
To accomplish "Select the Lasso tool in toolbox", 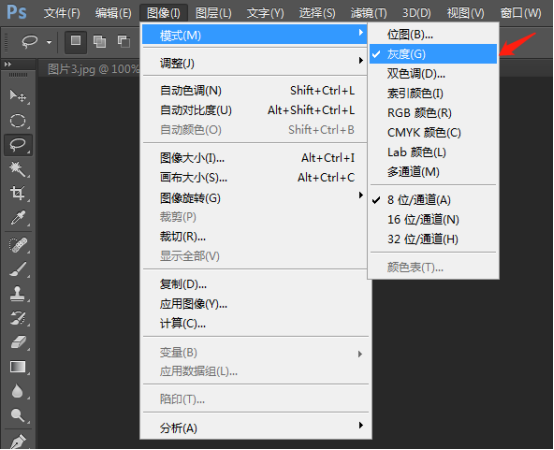I will (x=18, y=145).
